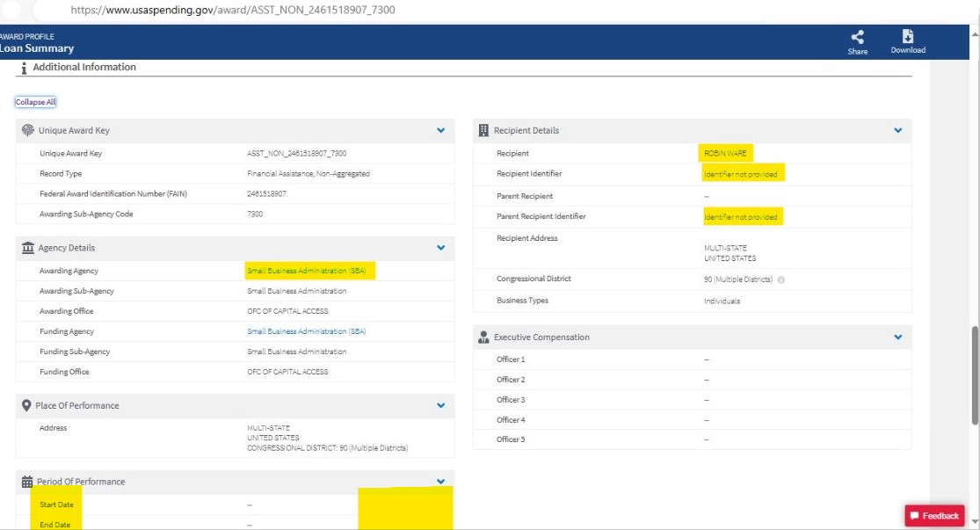980x530 pixels.
Task: Click the Recipient Identifier 'Identifier not provided' text
Action: tap(741, 174)
